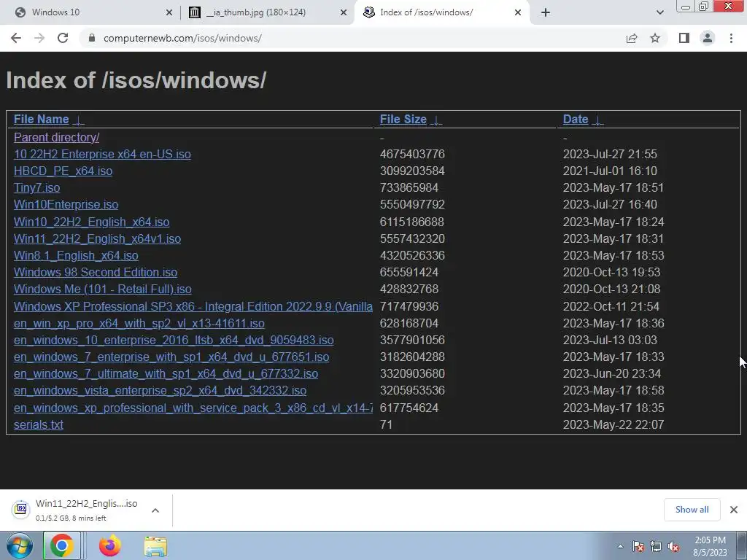
Task: Download en_windows_7_enterprise_with_sp1 iso
Action: pos(171,357)
